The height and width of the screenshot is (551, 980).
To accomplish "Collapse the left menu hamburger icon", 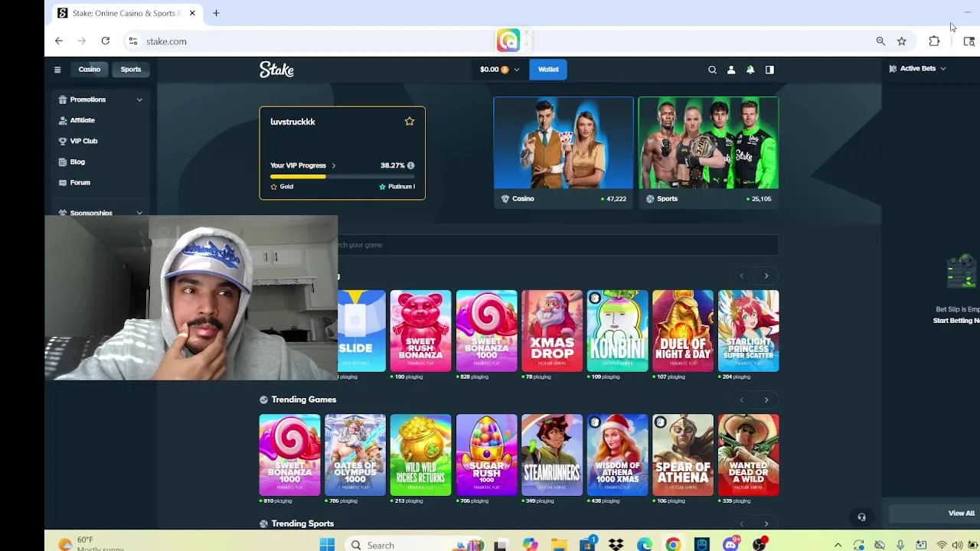I will [57, 70].
